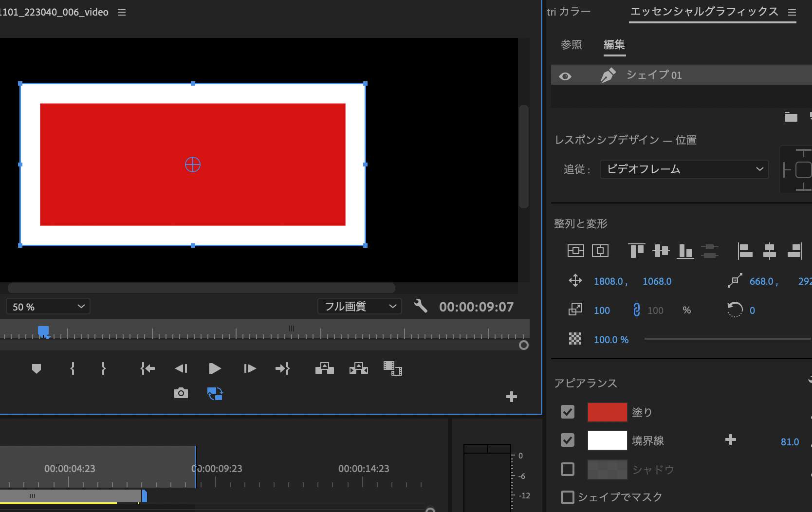
Task: Switch to the 編集 tab
Action: [614, 45]
